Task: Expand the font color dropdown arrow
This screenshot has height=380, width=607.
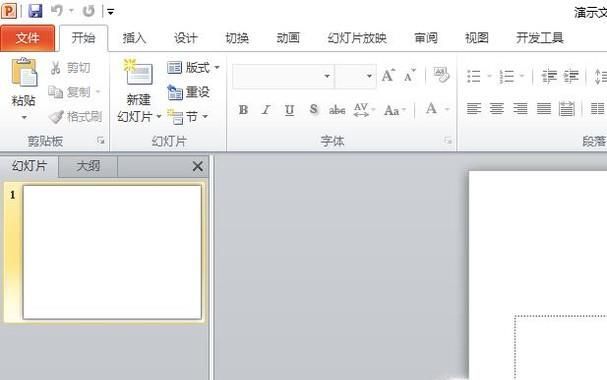Action: coord(447,110)
